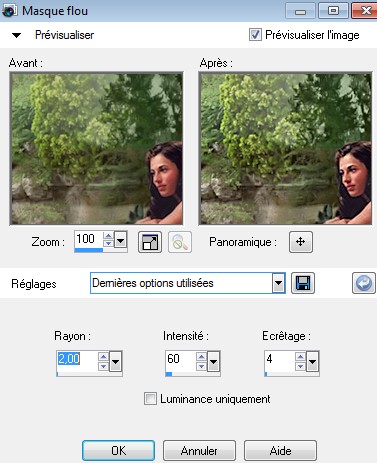Decrease Ecrêtage with the down arrow
Viewport: 377px width, 463px height.
[x=300, y=366]
